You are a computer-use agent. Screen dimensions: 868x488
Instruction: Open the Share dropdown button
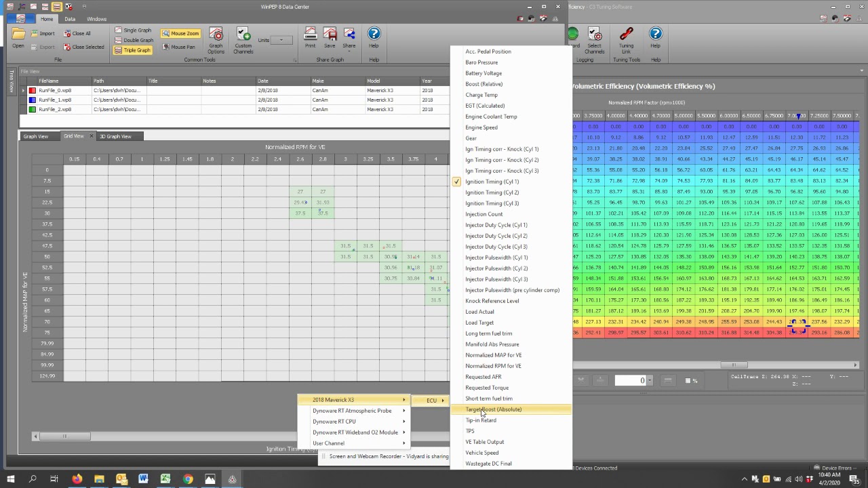pos(349,38)
